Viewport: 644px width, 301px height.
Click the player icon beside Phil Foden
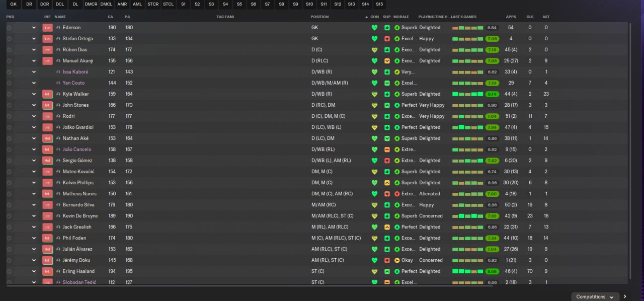[x=58, y=238]
